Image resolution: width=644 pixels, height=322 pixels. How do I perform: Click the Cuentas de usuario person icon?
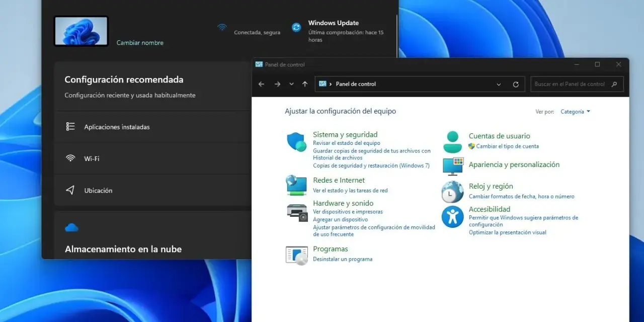point(452,142)
